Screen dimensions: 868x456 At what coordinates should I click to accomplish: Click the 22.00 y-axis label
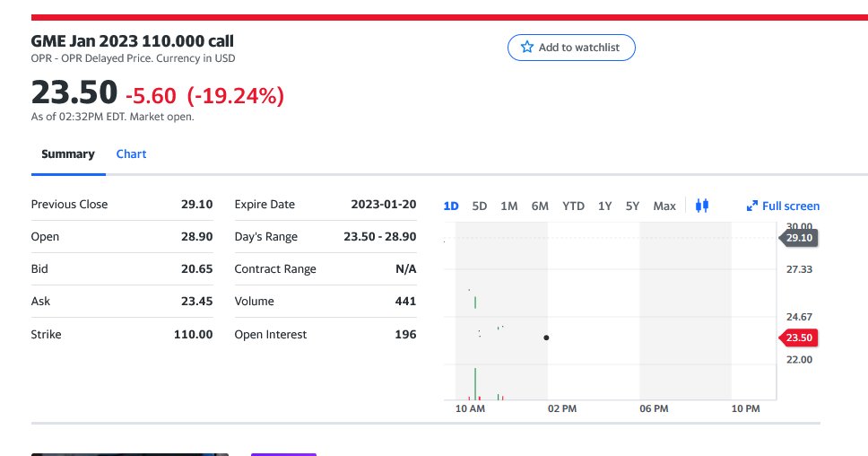tap(799, 360)
